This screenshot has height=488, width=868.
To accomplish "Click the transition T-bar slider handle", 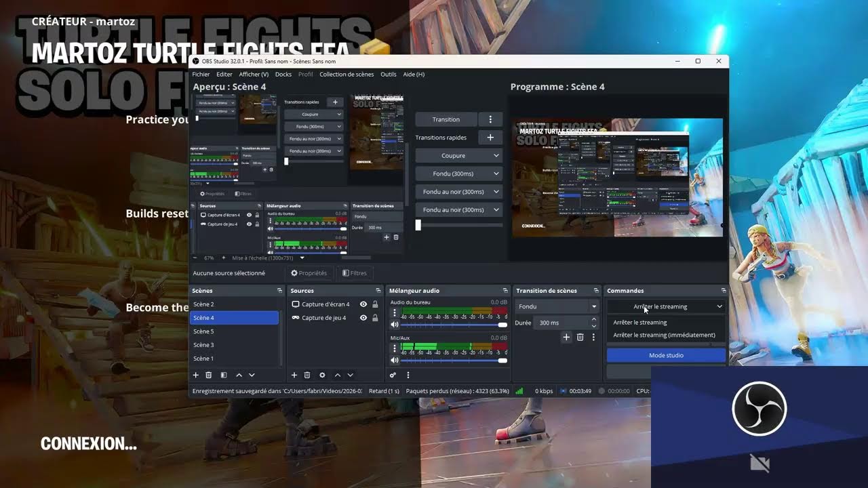I will [x=418, y=225].
